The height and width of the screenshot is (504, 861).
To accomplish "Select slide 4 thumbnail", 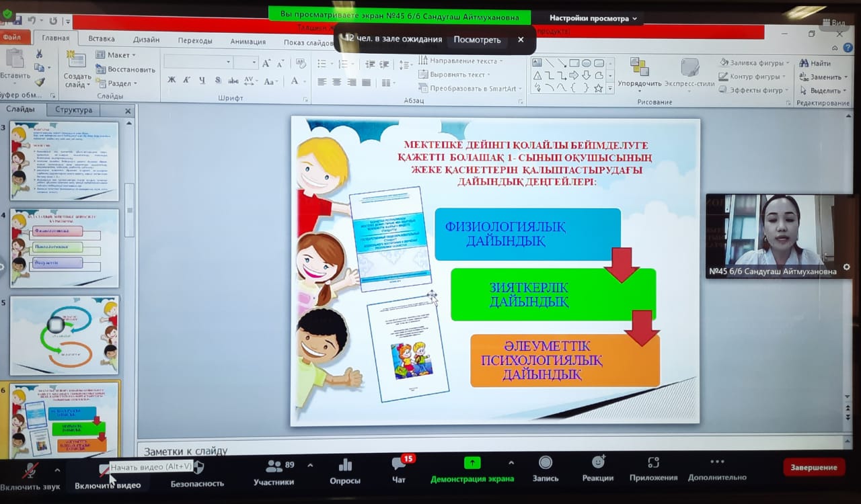I will (x=65, y=248).
